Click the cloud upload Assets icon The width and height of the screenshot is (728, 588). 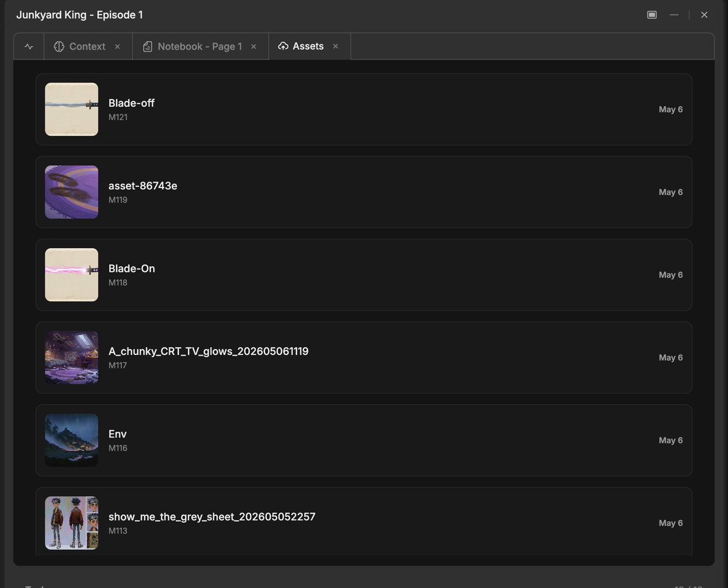point(283,46)
